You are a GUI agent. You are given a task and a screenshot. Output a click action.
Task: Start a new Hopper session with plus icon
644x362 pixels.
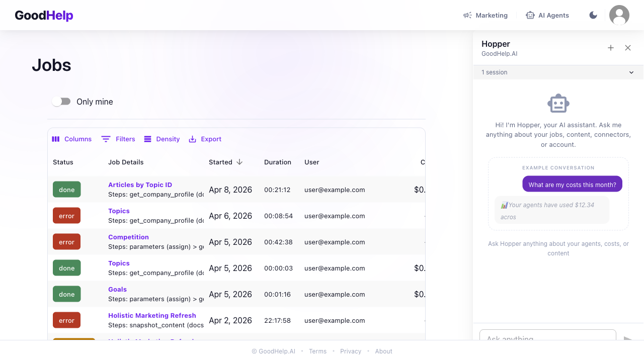(610, 48)
